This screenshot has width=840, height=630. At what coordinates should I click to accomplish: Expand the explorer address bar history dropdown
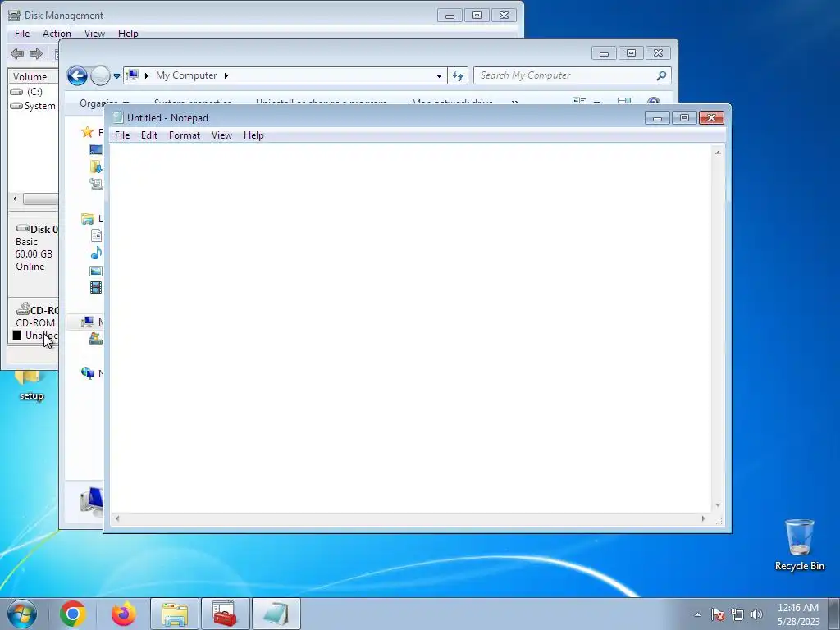439,76
